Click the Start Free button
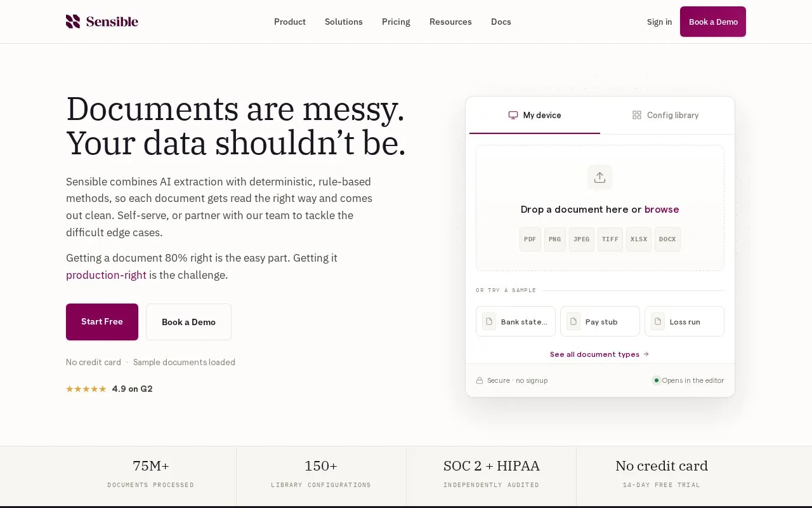Image resolution: width=812 pixels, height=508 pixels. [102, 322]
